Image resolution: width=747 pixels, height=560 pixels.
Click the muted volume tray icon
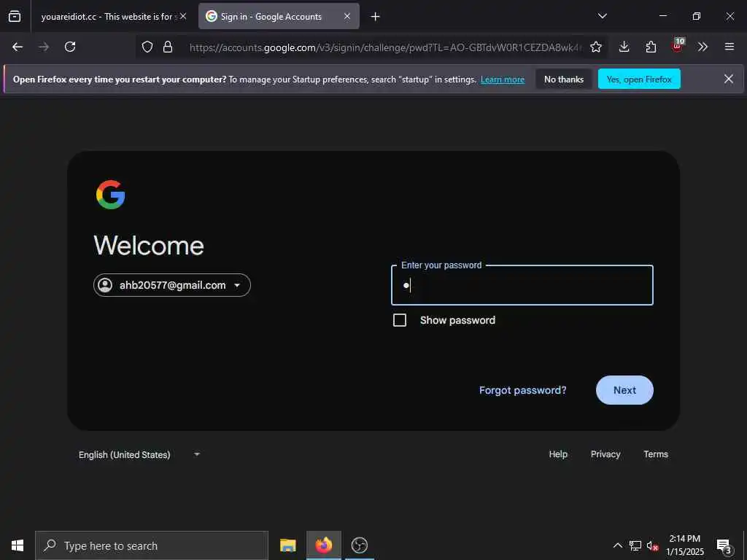point(652,545)
